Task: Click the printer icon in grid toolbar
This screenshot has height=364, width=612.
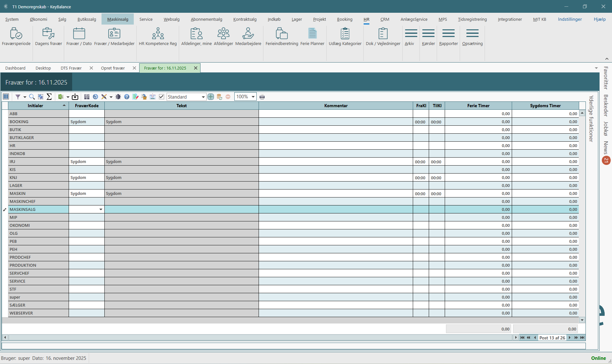Action: click(x=262, y=97)
